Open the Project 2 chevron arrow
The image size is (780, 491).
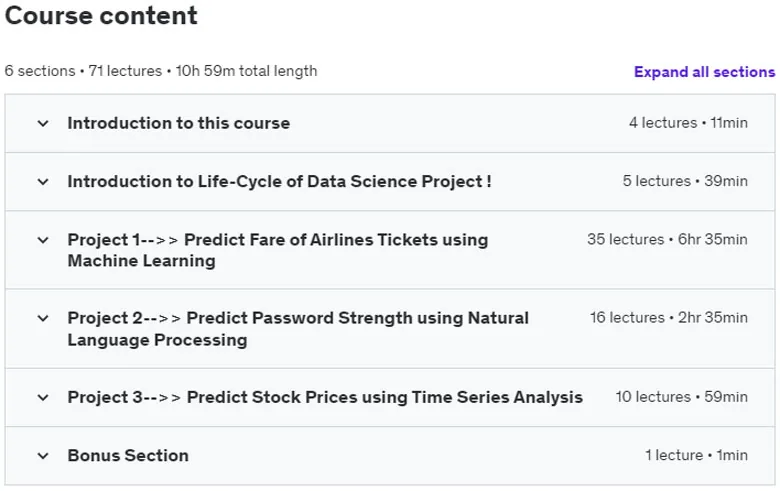point(43,318)
